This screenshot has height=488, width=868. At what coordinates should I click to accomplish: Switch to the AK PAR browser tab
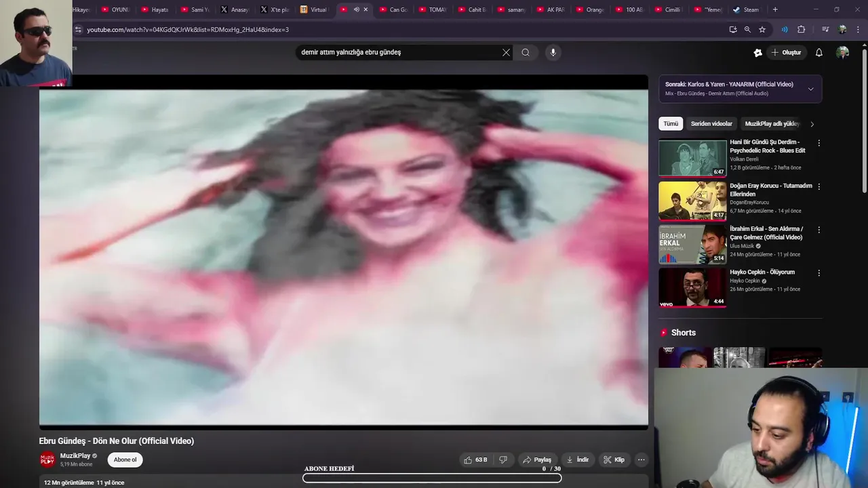[x=550, y=9]
